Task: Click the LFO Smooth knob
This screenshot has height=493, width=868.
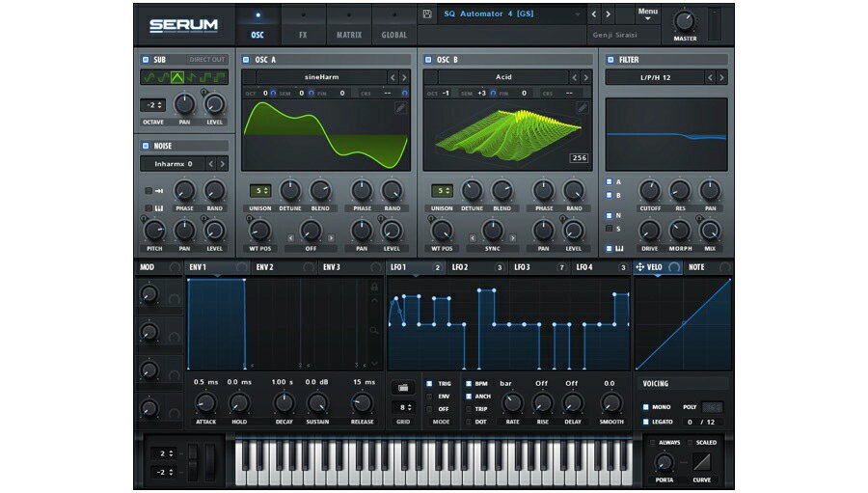Action: pyautogui.click(x=611, y=403)
